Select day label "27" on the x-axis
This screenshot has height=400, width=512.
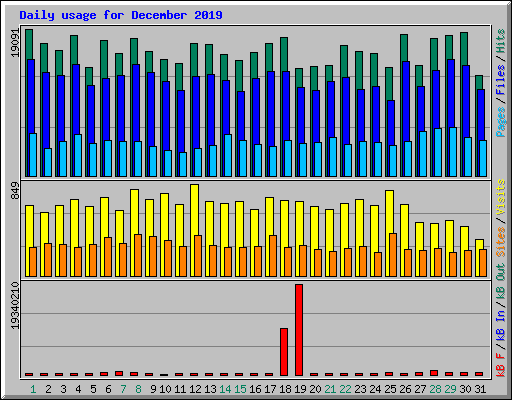(x=420, y=389)
